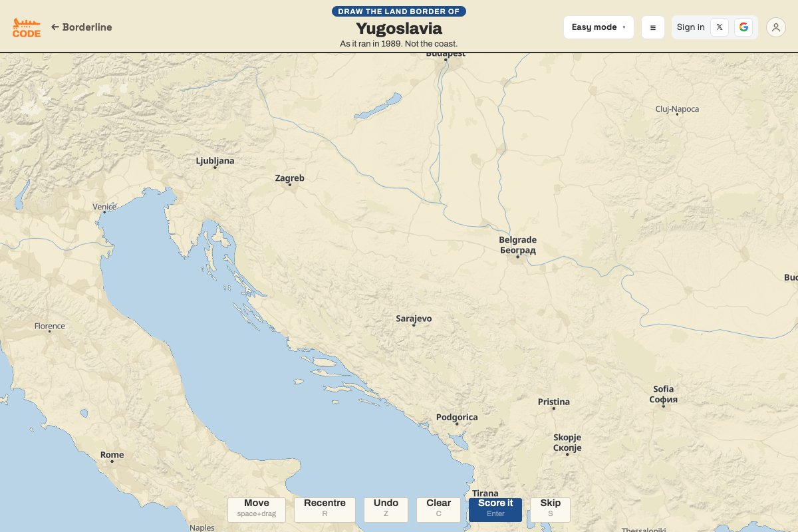Screen dimensions: 798x532
Task: Click the Budapest city label
Action: coord(446,53)
